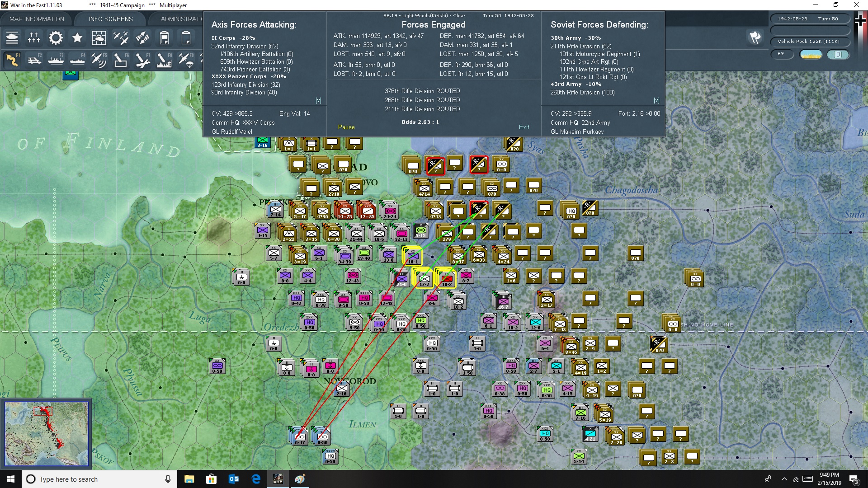The image size is (868, 488).
Task: Select the F2 rail move mode
Action: (34, 60)
